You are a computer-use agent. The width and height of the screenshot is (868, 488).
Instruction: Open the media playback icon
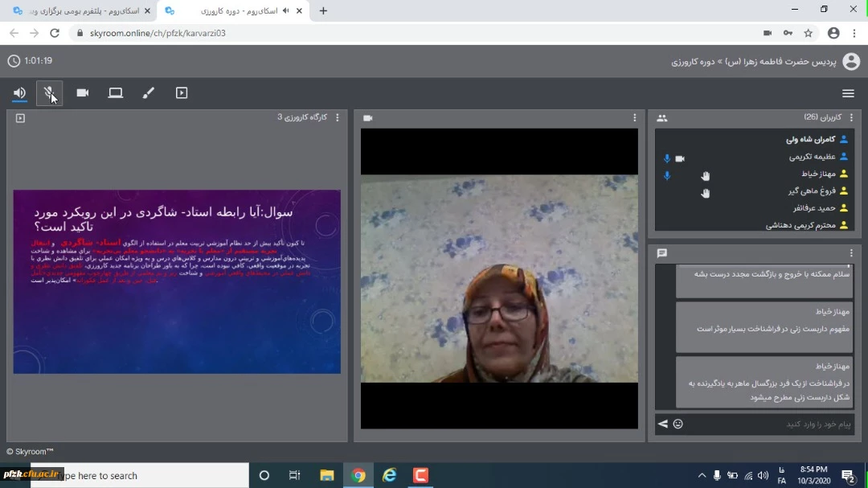click(x=182, y=93)
